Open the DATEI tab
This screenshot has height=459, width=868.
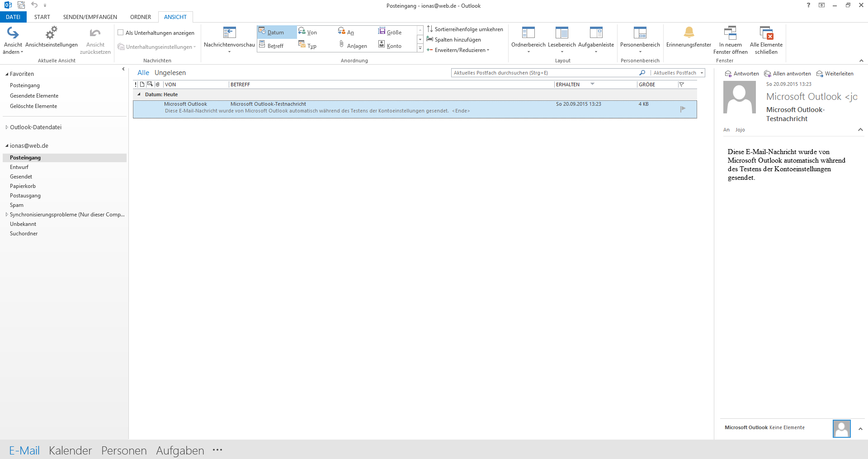click(x=13, y=17)
